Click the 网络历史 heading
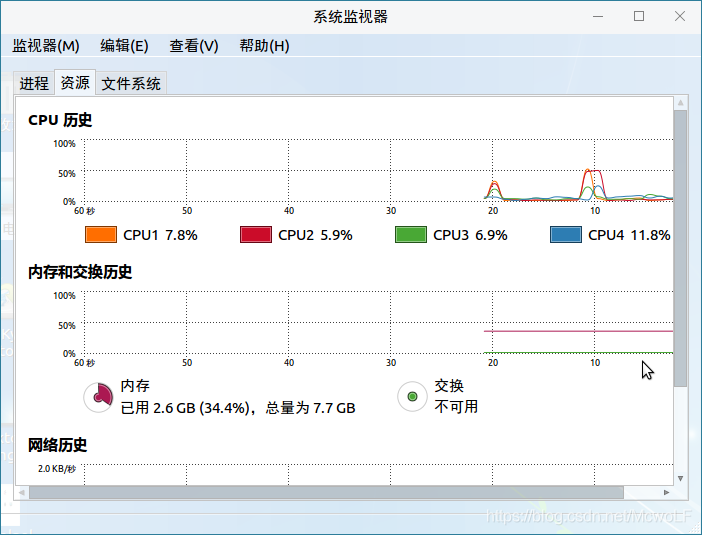 [x=57, y=445]
